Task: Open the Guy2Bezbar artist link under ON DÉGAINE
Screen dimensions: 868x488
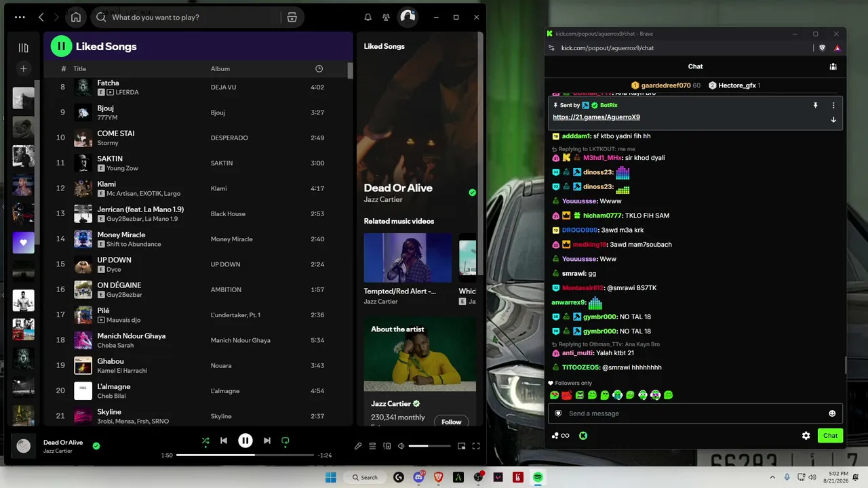Action: click(x=124, y=295)
